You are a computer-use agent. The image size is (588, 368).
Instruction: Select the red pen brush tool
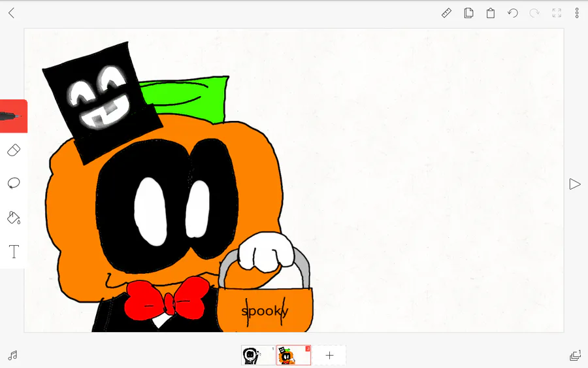[x=14, y=116]
